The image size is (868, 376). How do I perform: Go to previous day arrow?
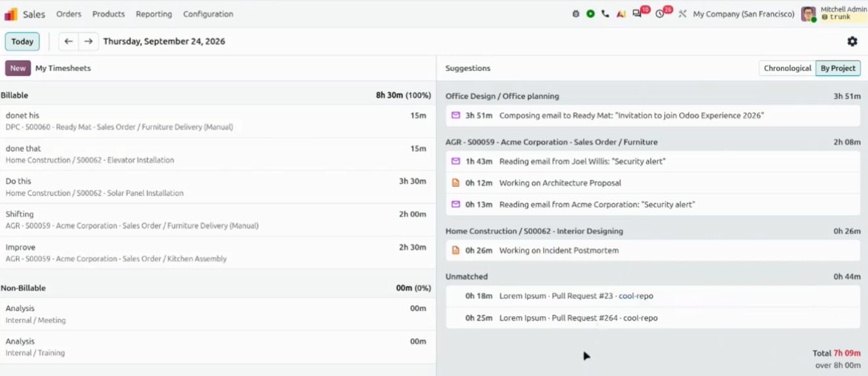click(68, 41)
